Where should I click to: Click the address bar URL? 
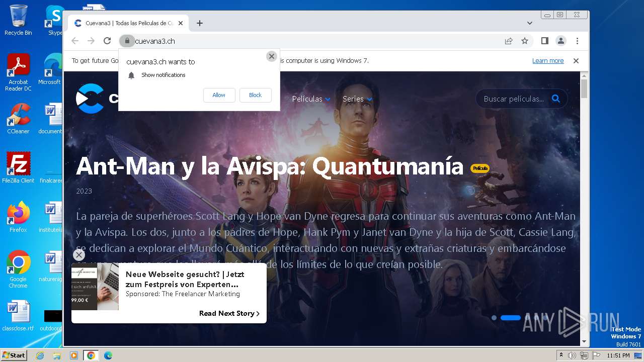[x=155, y=41]
